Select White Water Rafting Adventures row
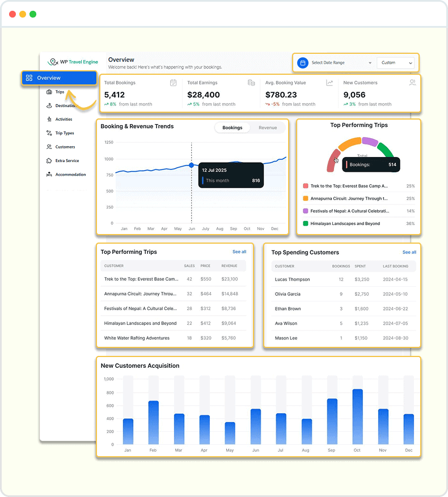This screenshot has height=497, width=448. point(174,338)
